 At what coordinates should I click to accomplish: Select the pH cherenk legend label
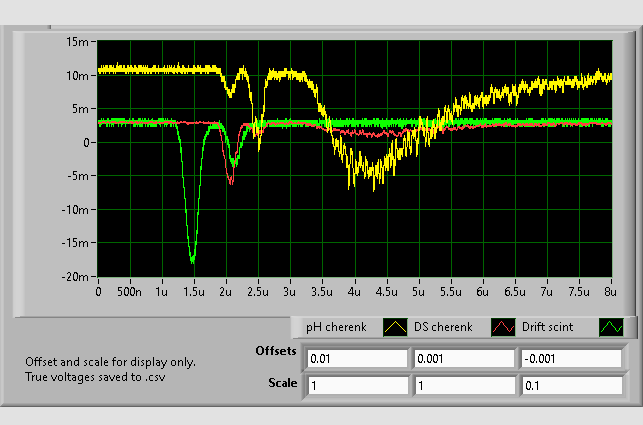pos(336,327)
